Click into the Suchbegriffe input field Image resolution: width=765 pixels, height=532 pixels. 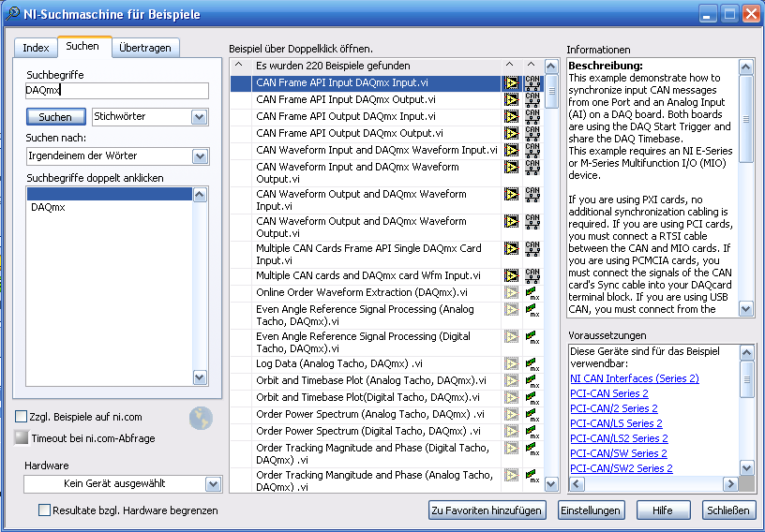(117, 91)
